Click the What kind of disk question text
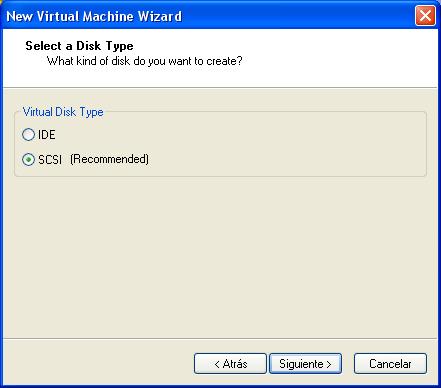The image size is (441, 388). (x=145, y=61)
